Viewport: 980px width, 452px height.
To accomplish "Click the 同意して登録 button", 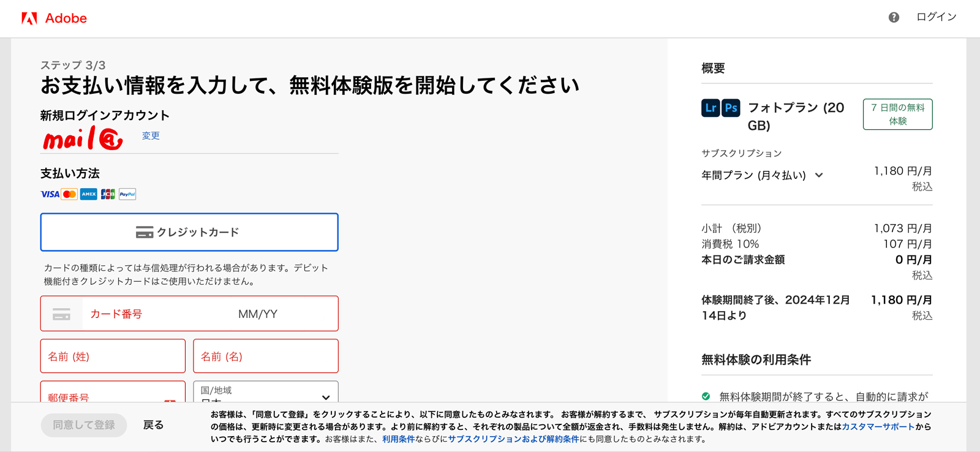I will [x=84, y=425].
